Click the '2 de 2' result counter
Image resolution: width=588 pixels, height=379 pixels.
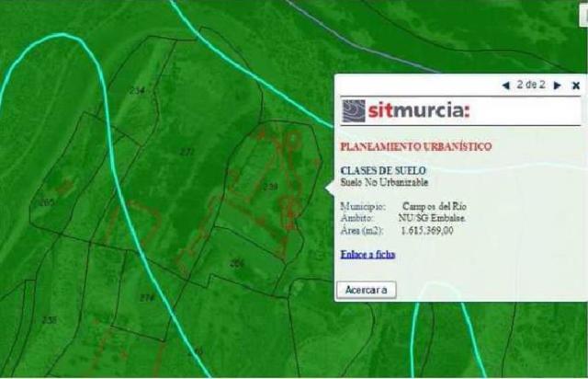click(x=531, y=85)
